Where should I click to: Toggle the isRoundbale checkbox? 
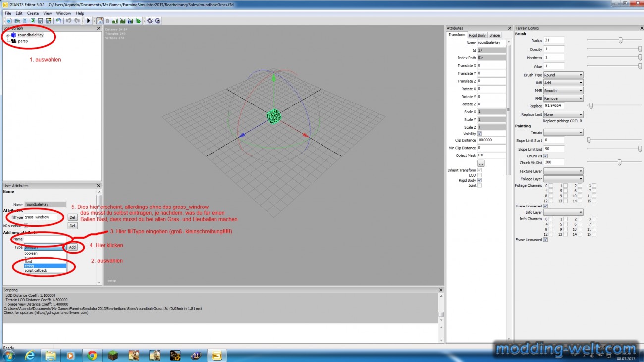coord(26,226)
